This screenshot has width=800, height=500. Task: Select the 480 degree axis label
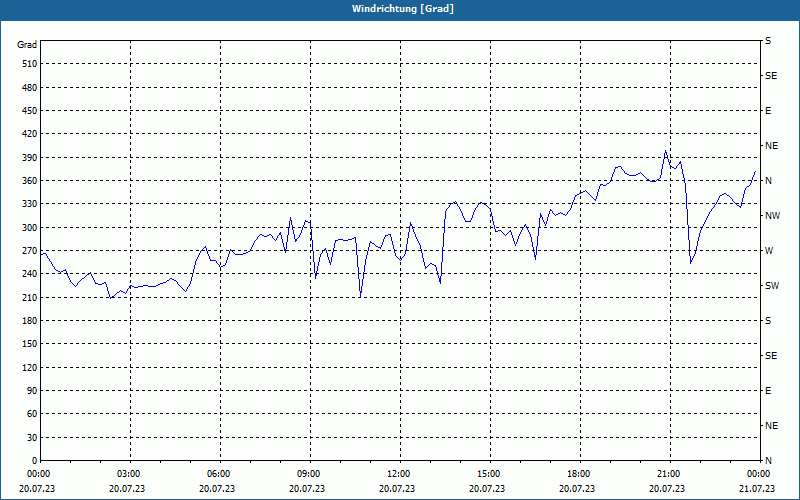[x=29, y=88]
